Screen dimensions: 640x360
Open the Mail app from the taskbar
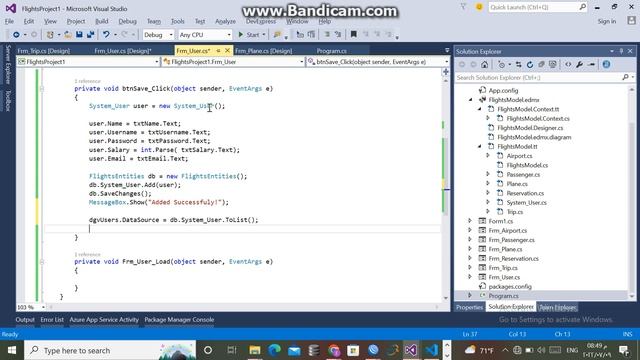tap(294, 350)
